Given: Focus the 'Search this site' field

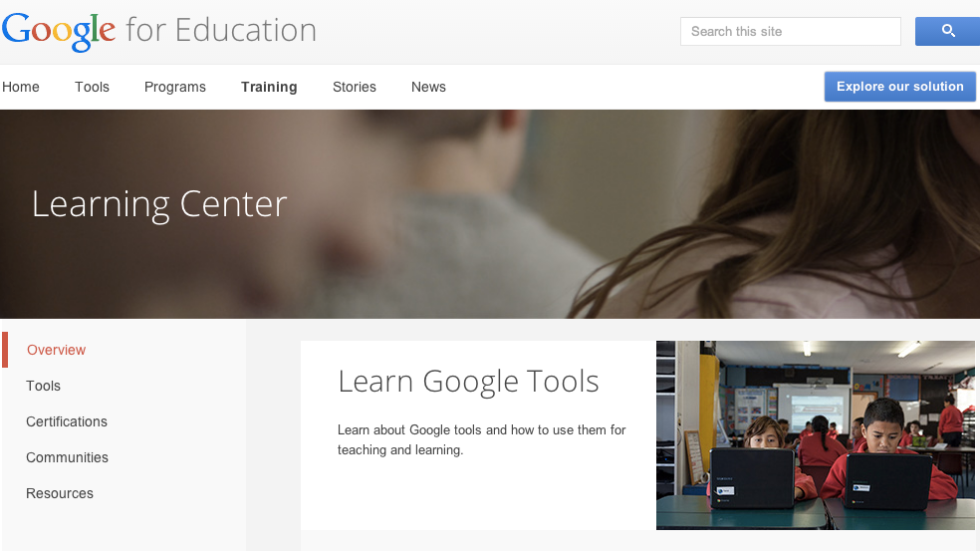Looking at the screenshot, I should point(790,32).
